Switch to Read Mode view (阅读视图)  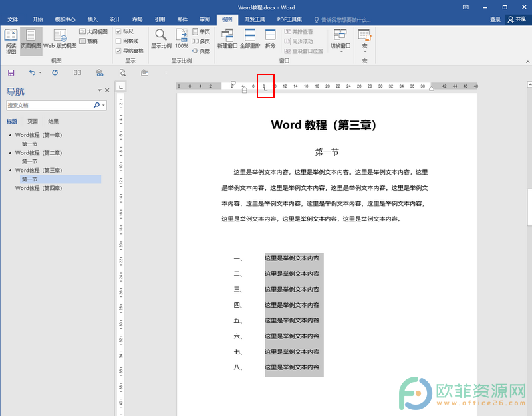click(x=11, y=41)
